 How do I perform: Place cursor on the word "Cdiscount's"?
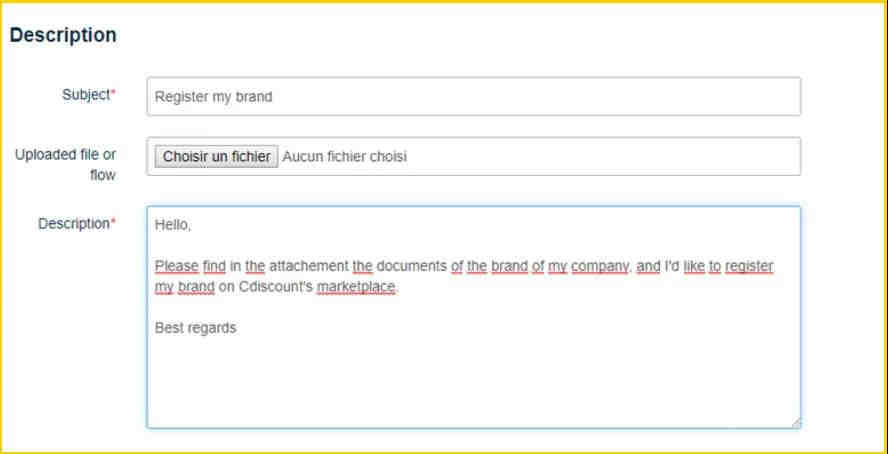[276, 287]
